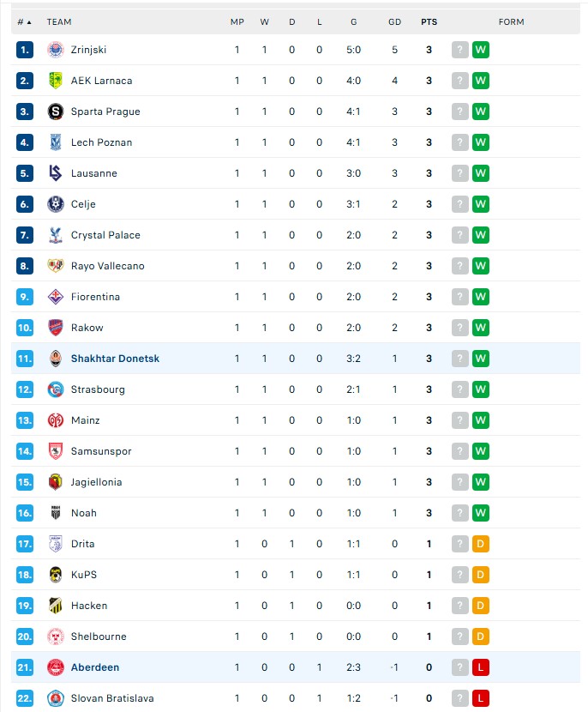Screen dimensions: 588x712
Task: Open the Lech Poznan team link
Action: [101, 142]
